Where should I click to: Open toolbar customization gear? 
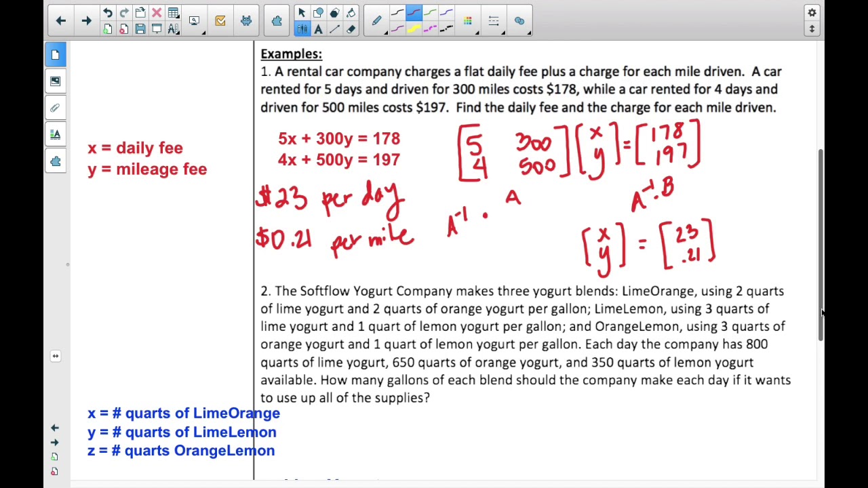(812, 13)
